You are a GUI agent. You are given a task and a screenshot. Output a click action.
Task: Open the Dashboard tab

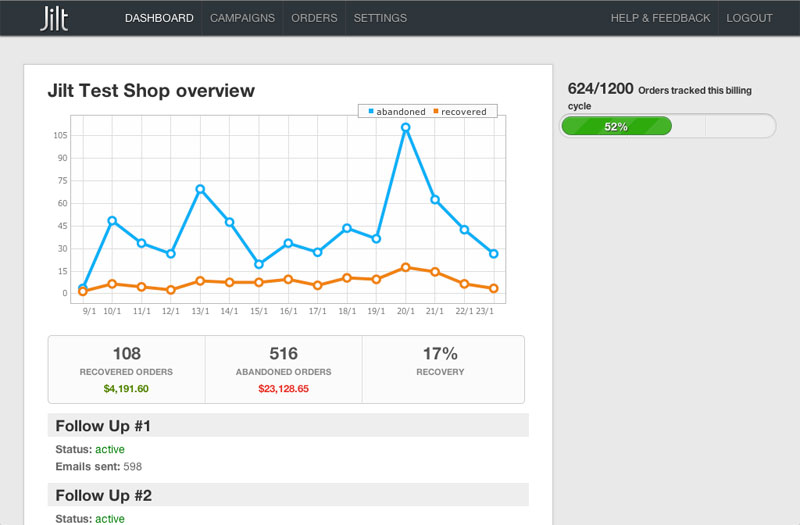click(159, 18)
